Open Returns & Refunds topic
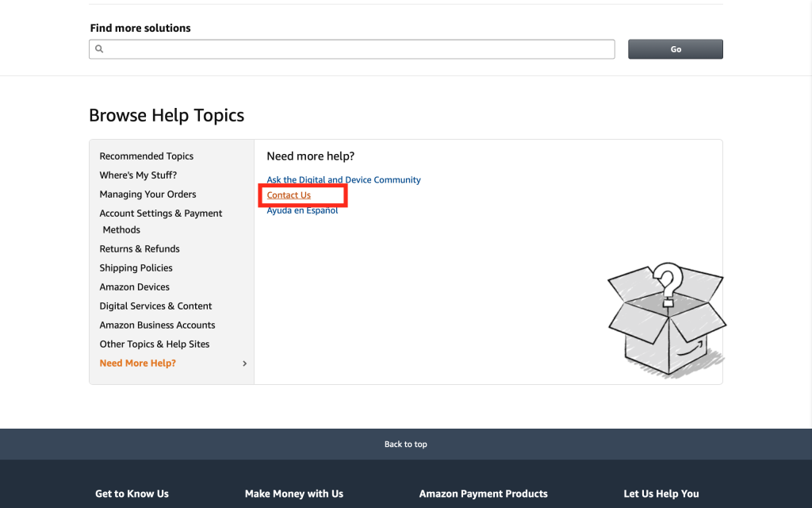The width and height of the screenshot is (812, 508). (x=140, y=248)
